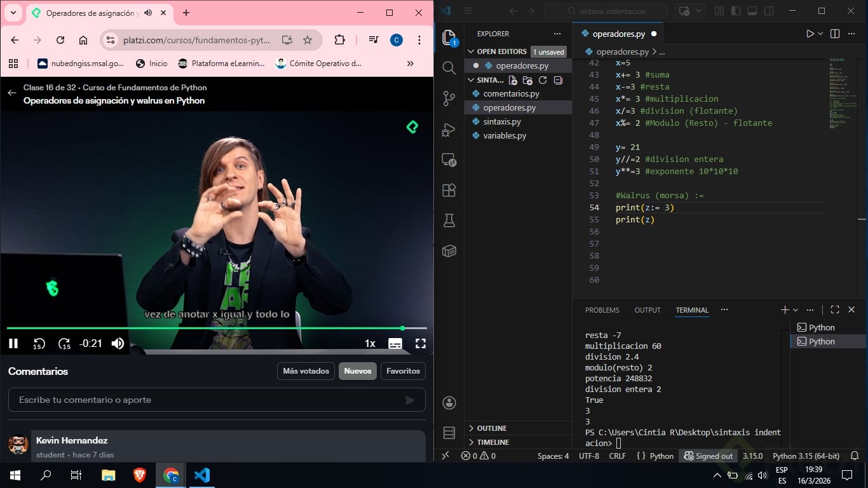Sort comments by Nuevos
Viewport: 868px width, 488px height.
click(x=358, y=371)
